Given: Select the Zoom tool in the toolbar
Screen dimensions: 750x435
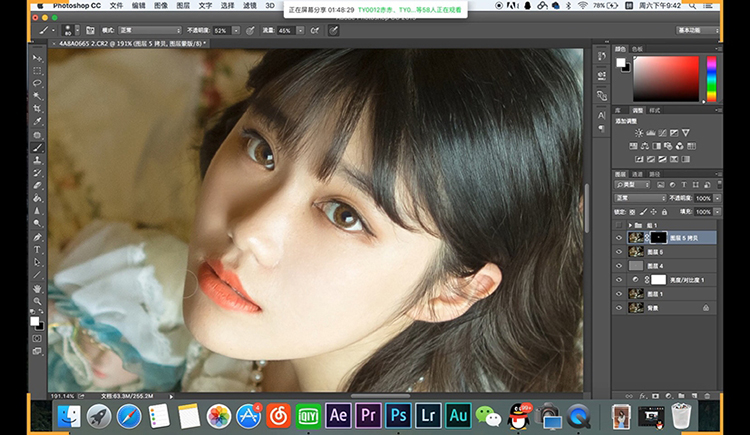Looking at the screenshot, I should click(37, 301).
